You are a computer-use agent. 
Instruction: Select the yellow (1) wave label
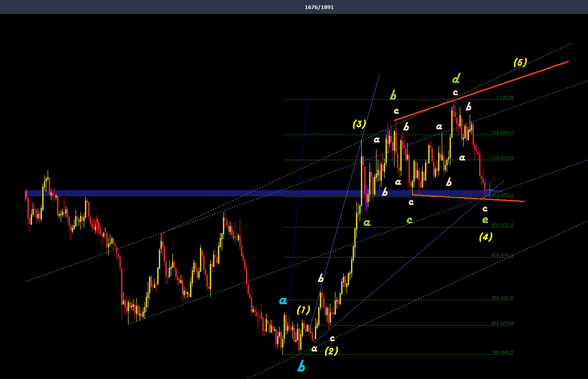303,310
